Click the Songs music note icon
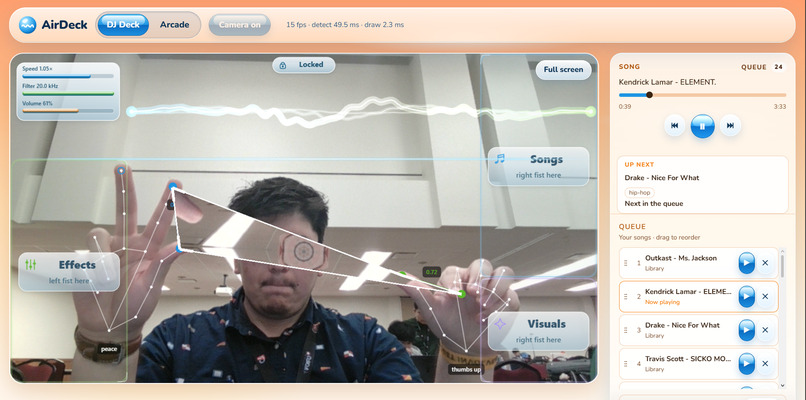This screenshot has width=806, height=400. point(500,158)
